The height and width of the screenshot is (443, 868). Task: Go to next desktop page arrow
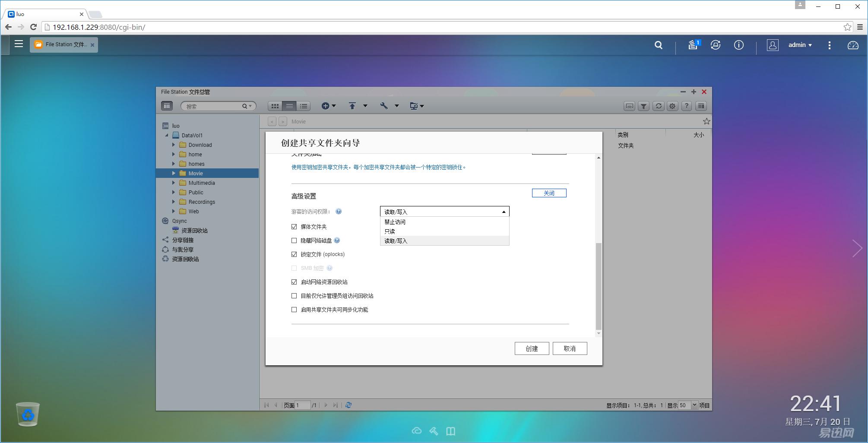click(x=857, y=248)
